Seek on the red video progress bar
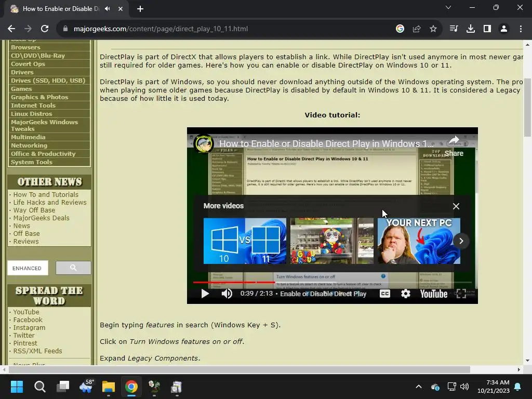532x399 pixels. (234, 282)
